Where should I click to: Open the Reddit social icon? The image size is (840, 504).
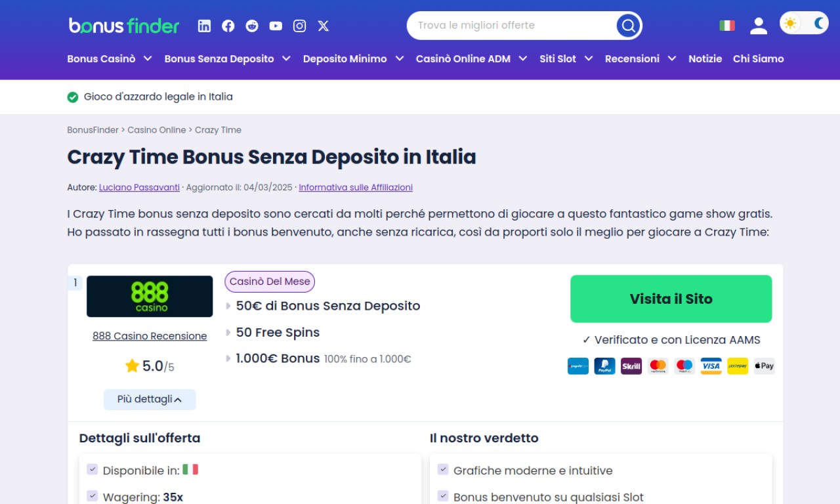pos(252,26)
